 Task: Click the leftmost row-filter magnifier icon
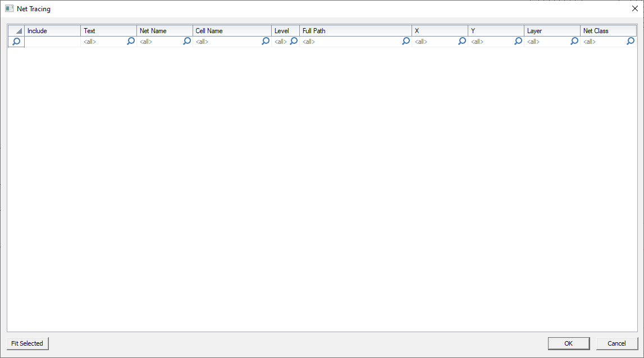coord(16,41)
